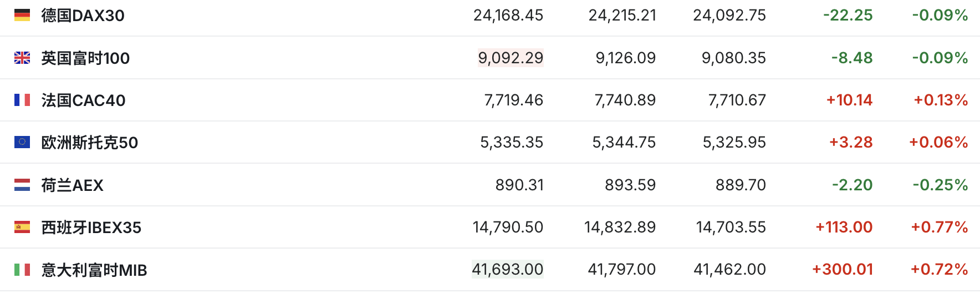Image resolution: width=980 pixels, height=293 pixels.
Task: View the 意大利富时MIB index page
Action: click(x=94, y=270)
